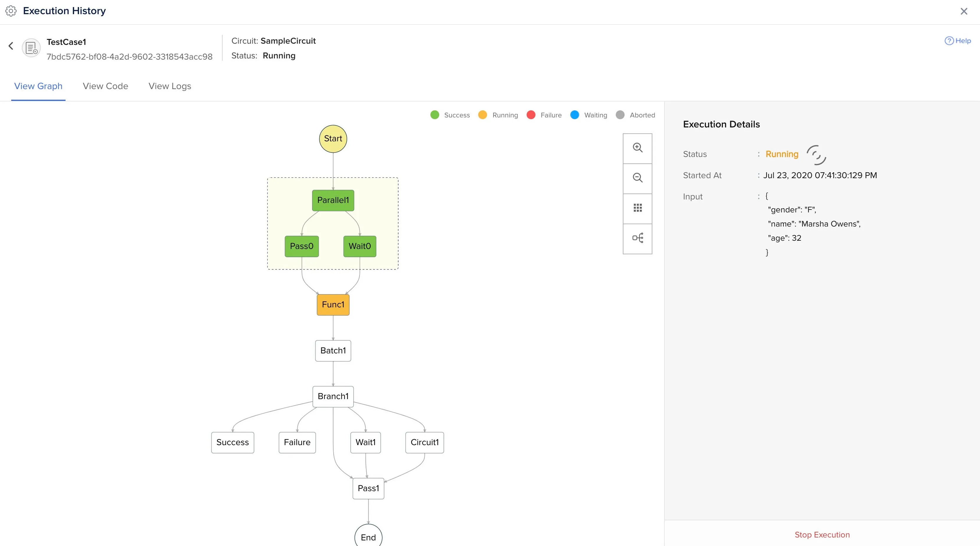Screen dimensions: 980x546
Task: Click the settings gear icon beside Execution History
Action: point(11,11)
